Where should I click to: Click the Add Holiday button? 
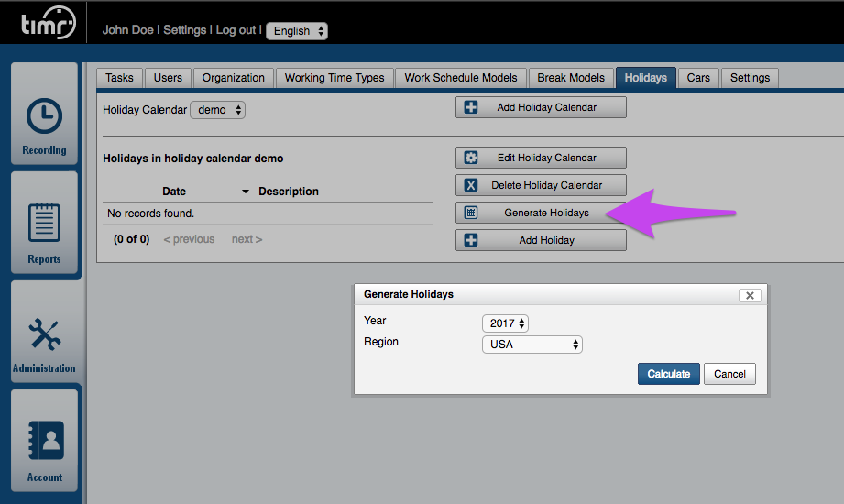click(541, 240)
